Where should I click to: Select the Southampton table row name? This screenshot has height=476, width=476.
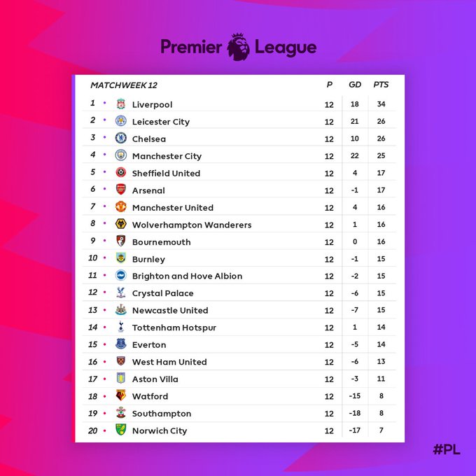tap(162, 414)
